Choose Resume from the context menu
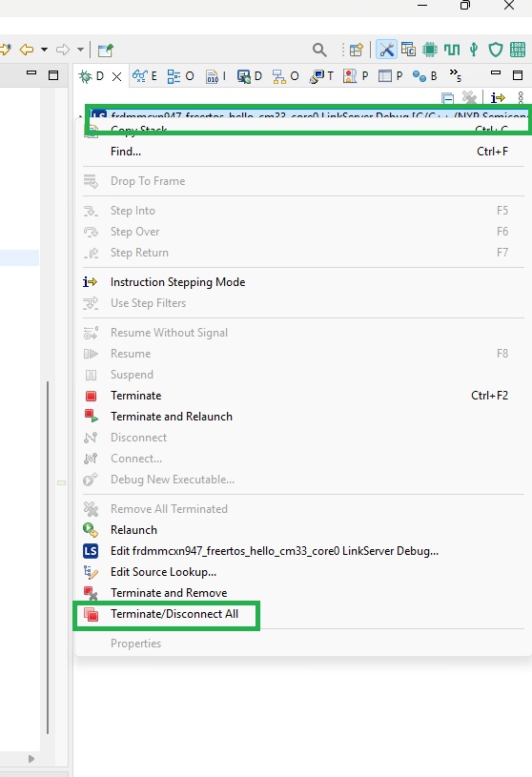The image size is (532, 777). (303, 354)
